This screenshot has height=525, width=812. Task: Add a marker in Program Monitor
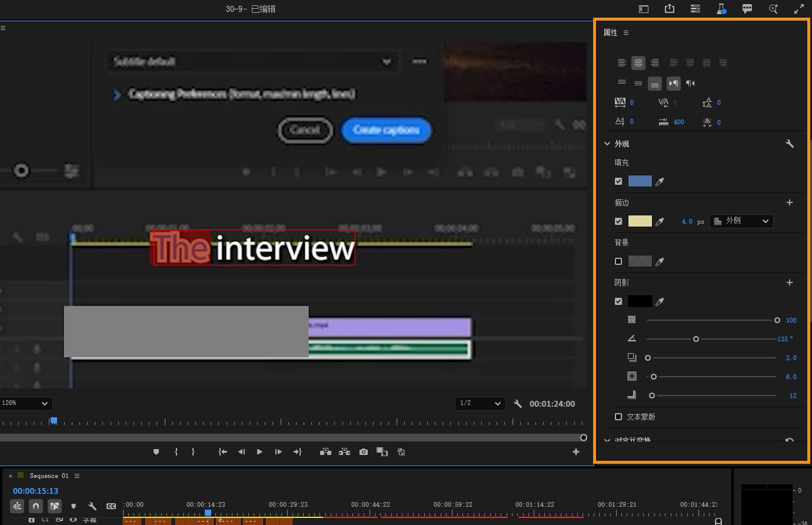[x=156, y=452]
